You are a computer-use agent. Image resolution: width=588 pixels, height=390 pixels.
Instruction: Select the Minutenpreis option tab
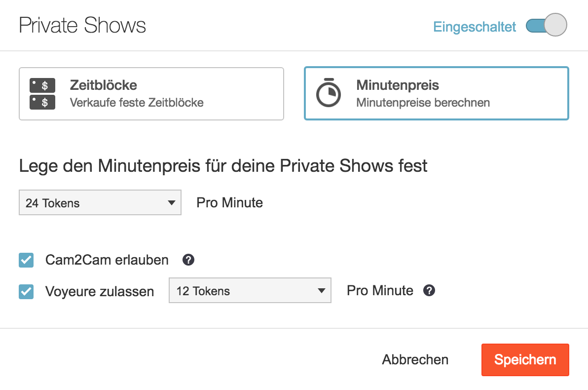pos(436,94)
